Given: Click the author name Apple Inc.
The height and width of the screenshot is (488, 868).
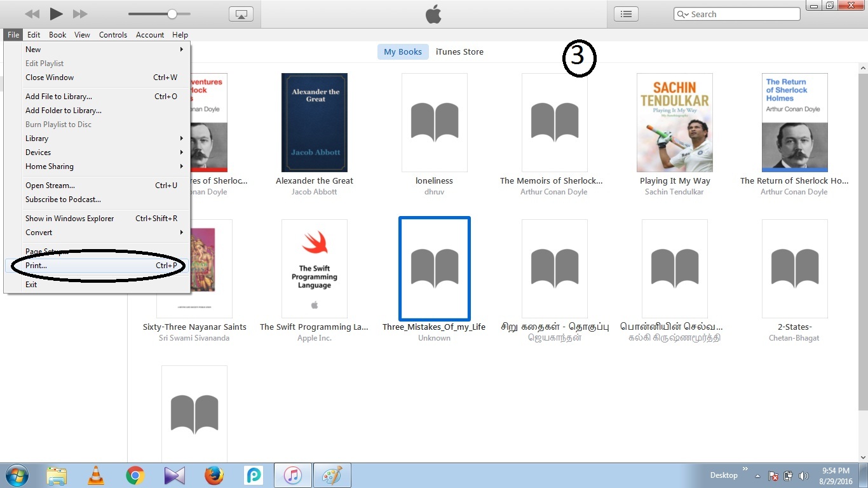Looking at the screenshot, I should pos(315,338).
